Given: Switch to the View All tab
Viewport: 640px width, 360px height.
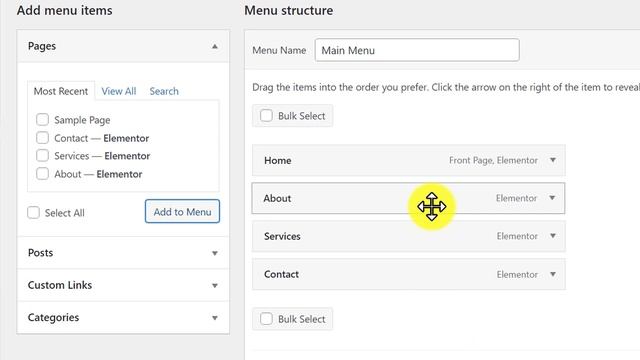Looking at the screenshot, I should click(x=119, y=91).
